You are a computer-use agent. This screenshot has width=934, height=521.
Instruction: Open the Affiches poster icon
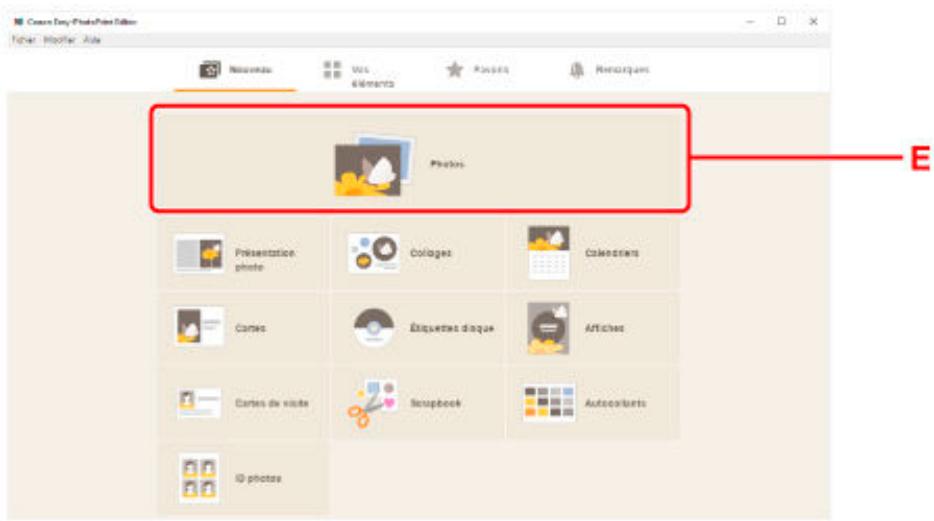549,328
